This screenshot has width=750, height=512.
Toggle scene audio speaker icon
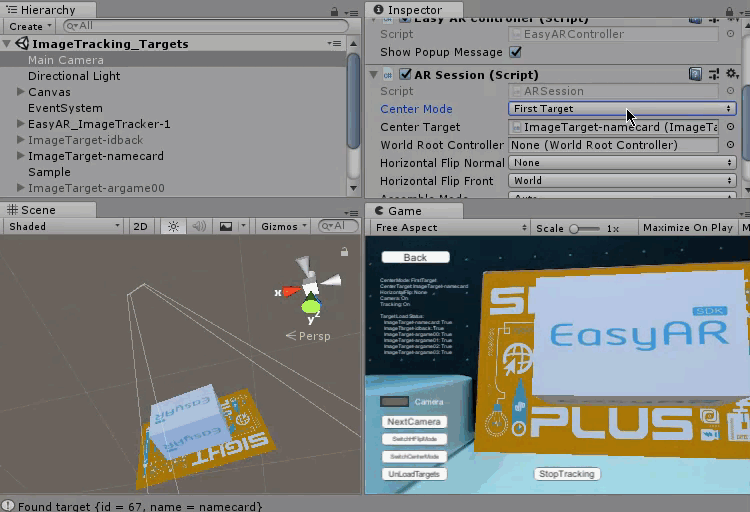pyautogui.click(x=199, y=226)
